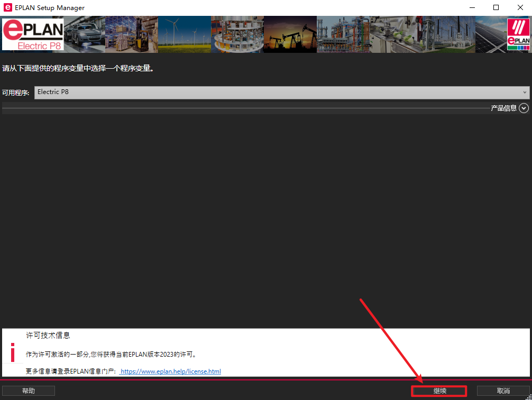Image resolution: width=532 pixels, height=400 pixels.
Task: Click the car image in the banner
Action: pyautogui.click(x=85, y=35)
